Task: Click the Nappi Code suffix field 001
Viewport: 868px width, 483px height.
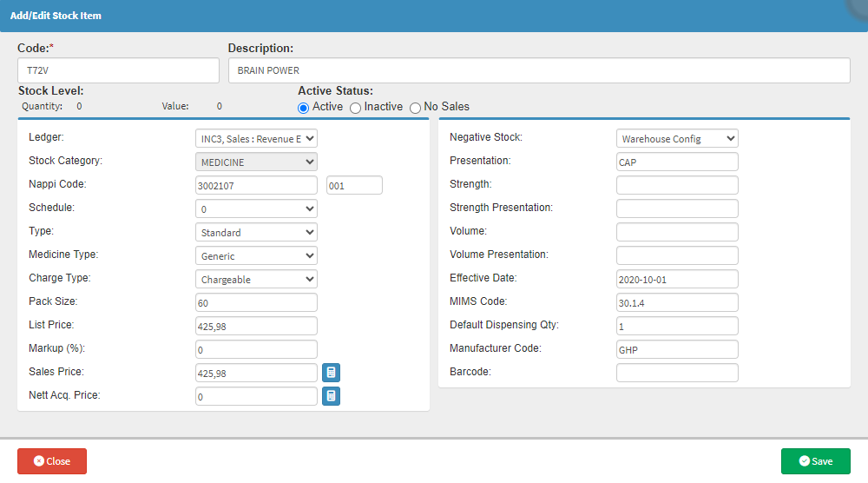Action: tap(354, 186)
